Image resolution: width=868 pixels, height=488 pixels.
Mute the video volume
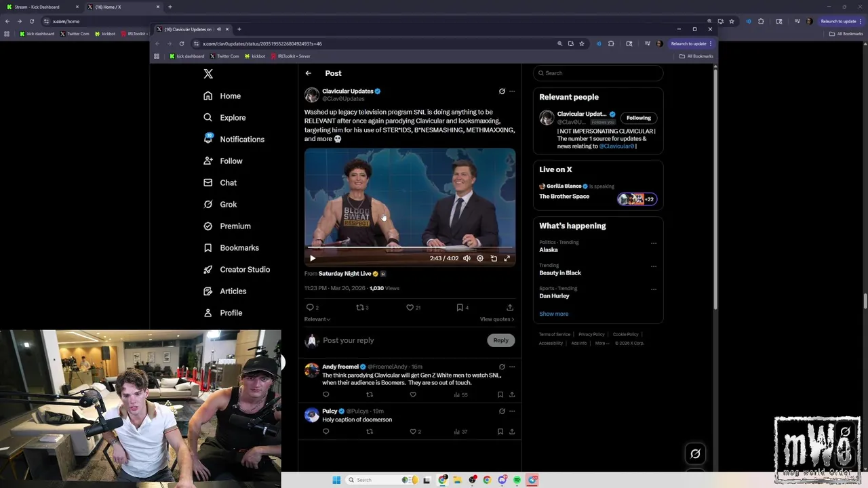(x=467, y=258)
